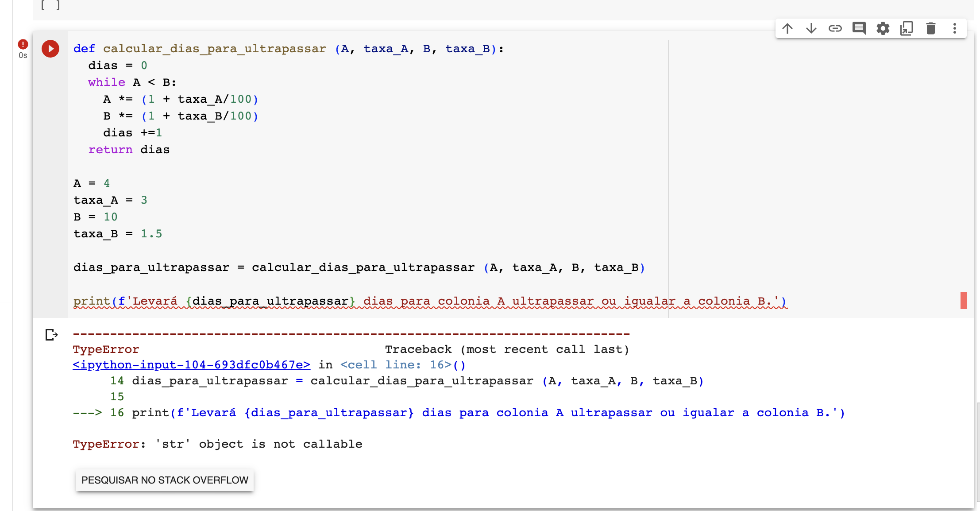Click the 'B = 10' assignment line
Viewport: 980px width, 511px height.
(96, 217)
